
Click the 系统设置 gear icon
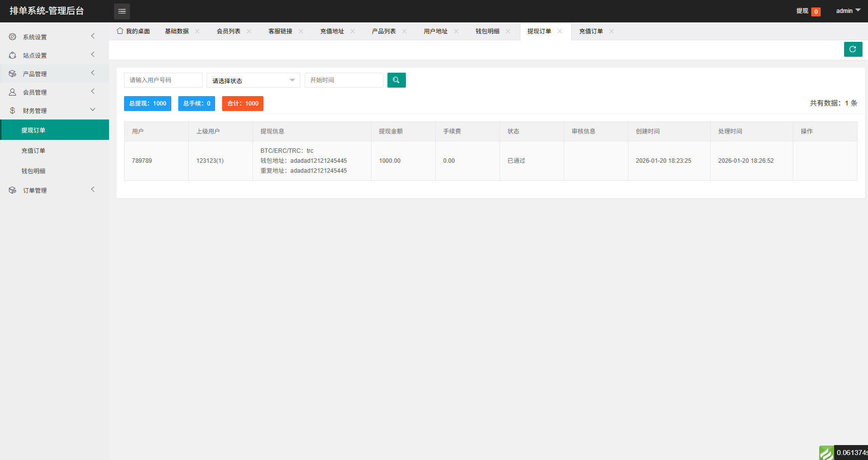12,37
